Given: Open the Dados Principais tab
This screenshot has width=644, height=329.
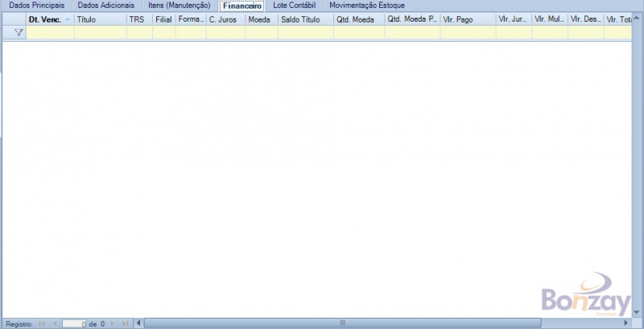Looking at the screenshot, I should pos(36,6).
